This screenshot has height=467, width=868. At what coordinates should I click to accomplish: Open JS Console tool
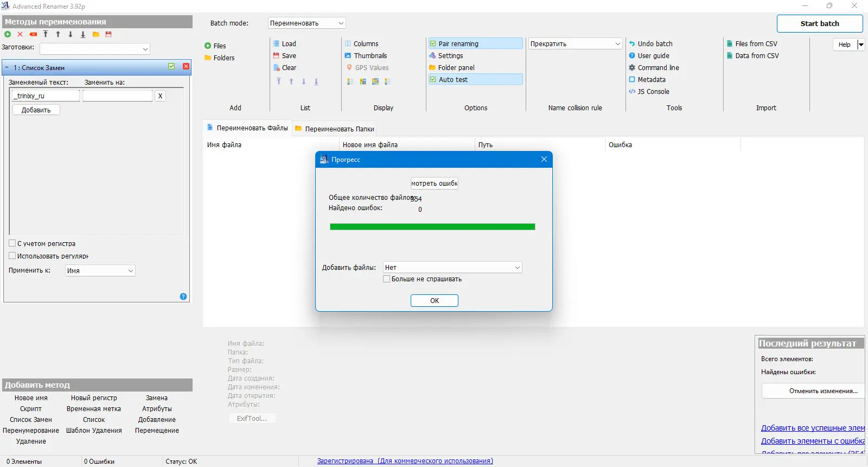click(649, 91)
